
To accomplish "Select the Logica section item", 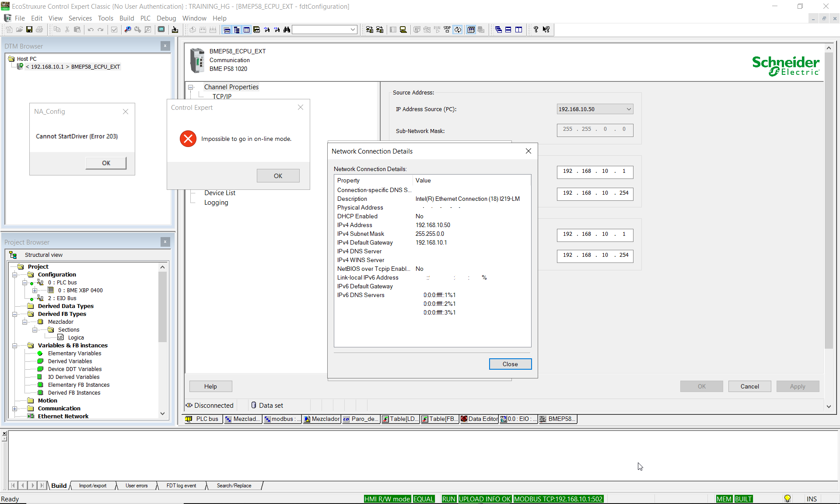I will (76, 338).
